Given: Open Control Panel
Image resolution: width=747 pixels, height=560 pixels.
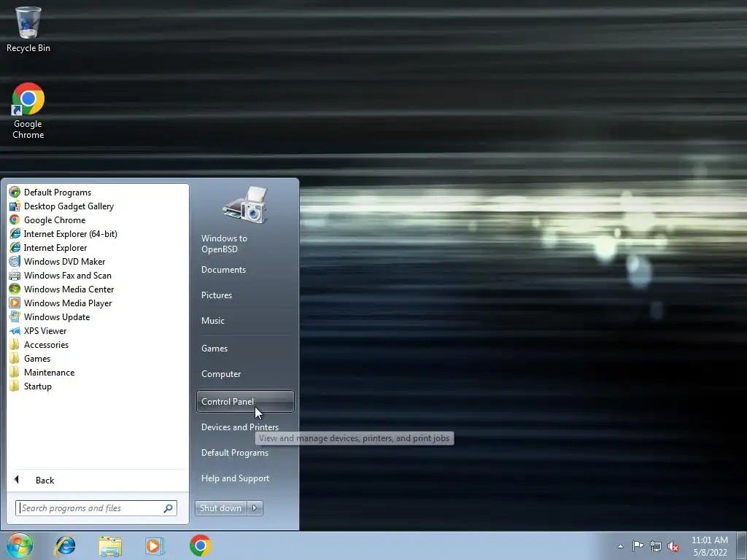Looking at the screenshot, I should click(245, 402).
